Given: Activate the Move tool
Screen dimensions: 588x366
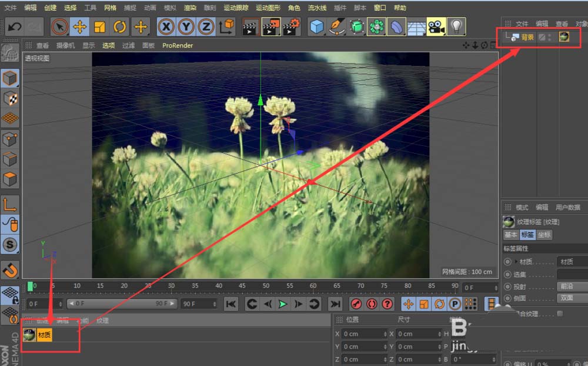Looking at the screenshot, I should pos(79,26).
